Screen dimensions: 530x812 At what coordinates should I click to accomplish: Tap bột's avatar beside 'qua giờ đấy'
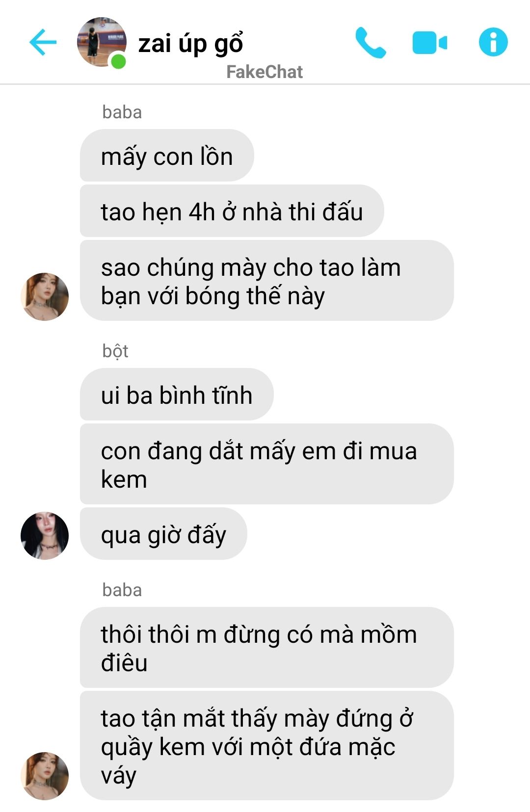click(x=45, y=536)
